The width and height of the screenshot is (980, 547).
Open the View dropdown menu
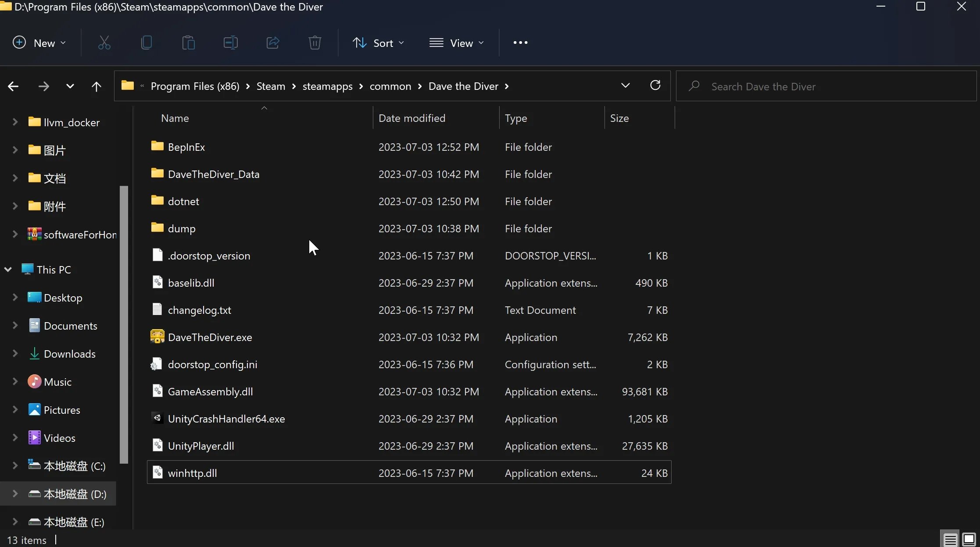point(456,43)
